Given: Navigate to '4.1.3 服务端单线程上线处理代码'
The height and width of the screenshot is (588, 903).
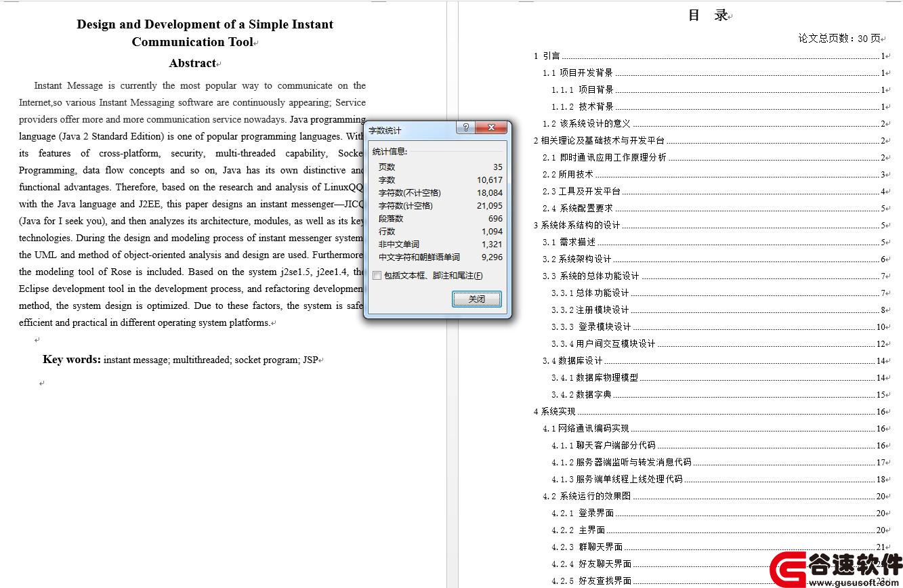Looking at the screenshot, I should pos(718,479).
